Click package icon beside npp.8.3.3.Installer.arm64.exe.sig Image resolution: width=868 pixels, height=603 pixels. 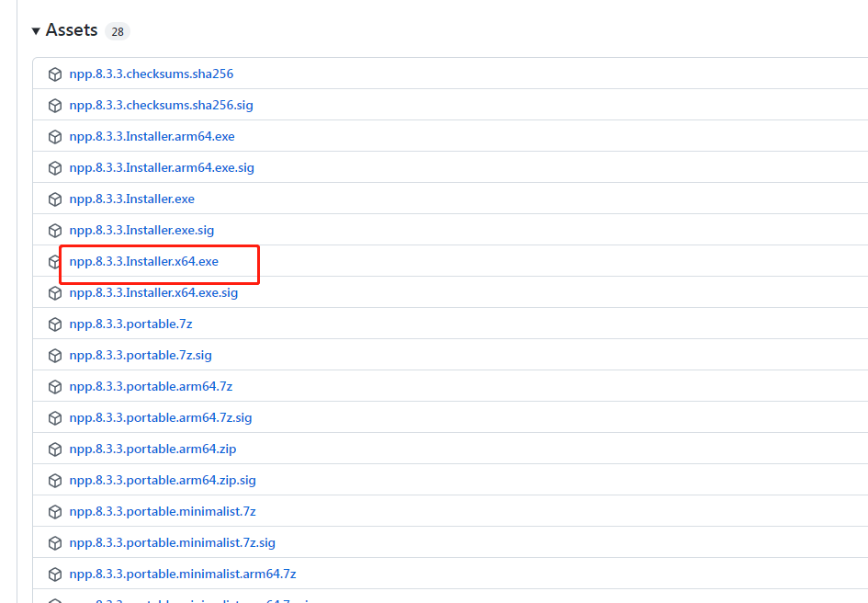pos(55,168)
